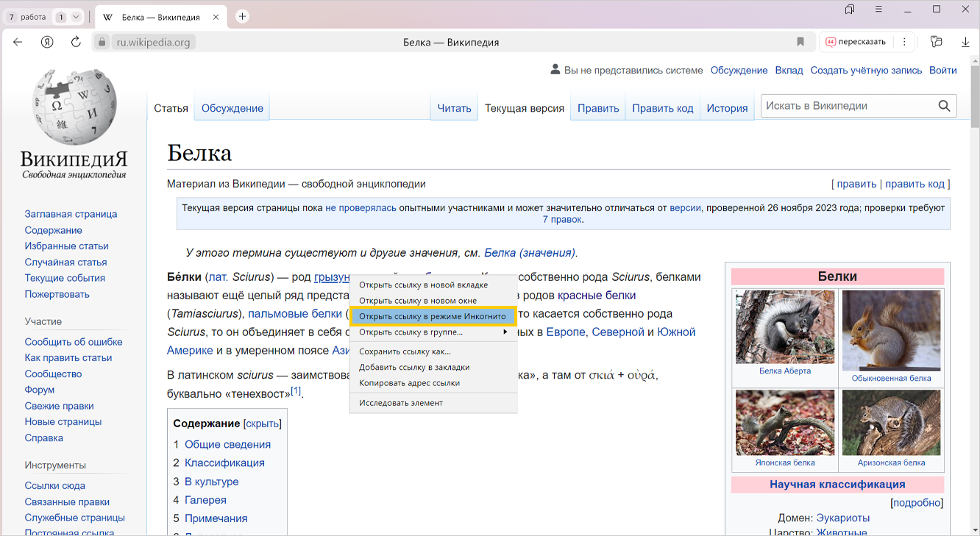Open the downloads arrow icon
Screen dimensions: 980x536
tap(965, 42)
